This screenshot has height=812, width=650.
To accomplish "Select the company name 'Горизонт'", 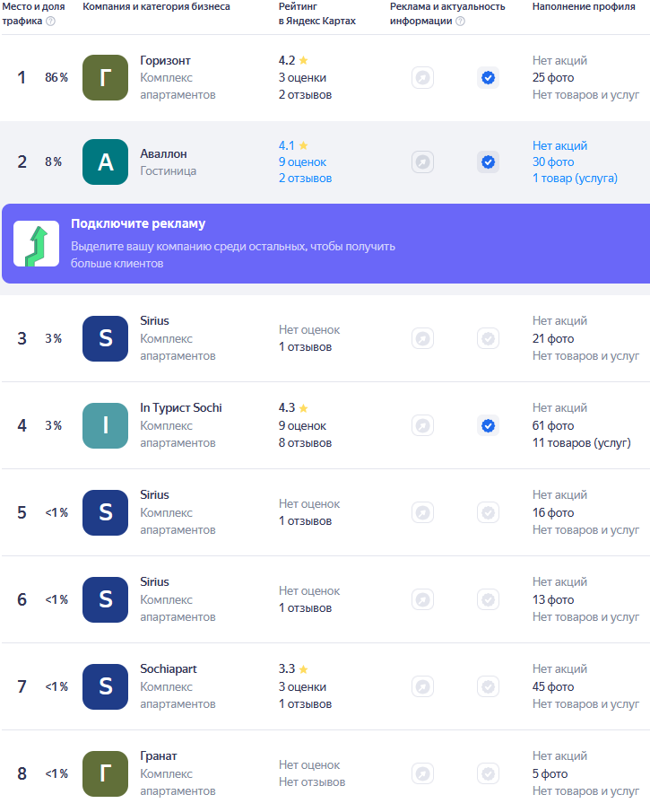I will (x=165, y=61).
